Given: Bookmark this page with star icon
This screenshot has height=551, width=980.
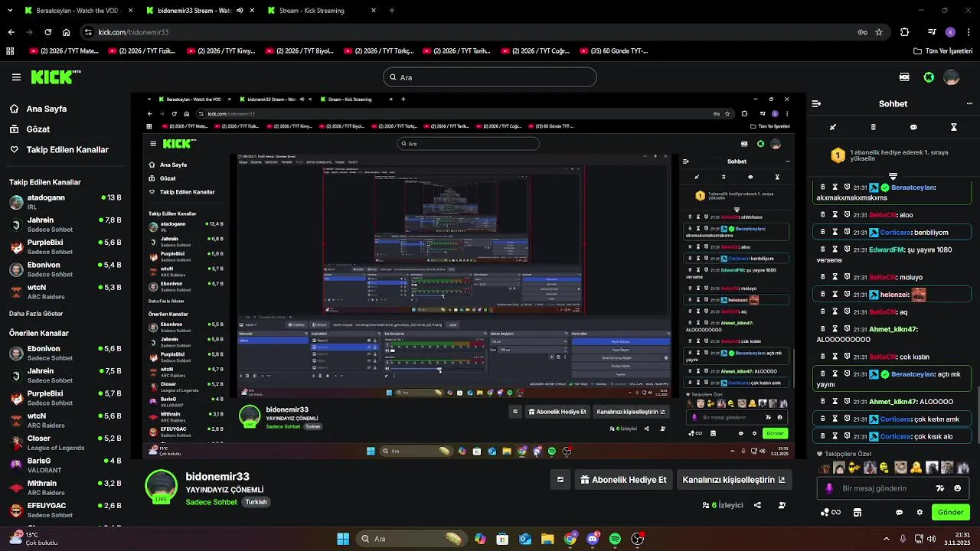Looking at the screenshot, I should (879, 32).
